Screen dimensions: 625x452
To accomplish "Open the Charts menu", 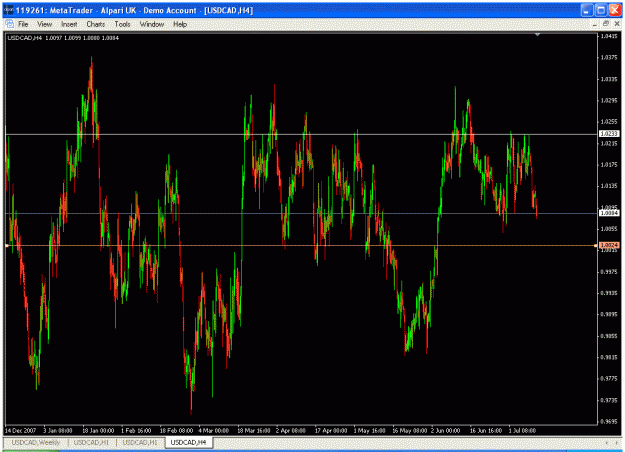I will (96, 24).
